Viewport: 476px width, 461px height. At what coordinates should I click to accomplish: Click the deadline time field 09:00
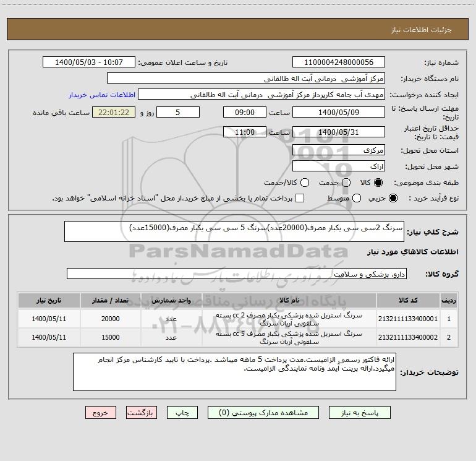click(x=245, y=112)
